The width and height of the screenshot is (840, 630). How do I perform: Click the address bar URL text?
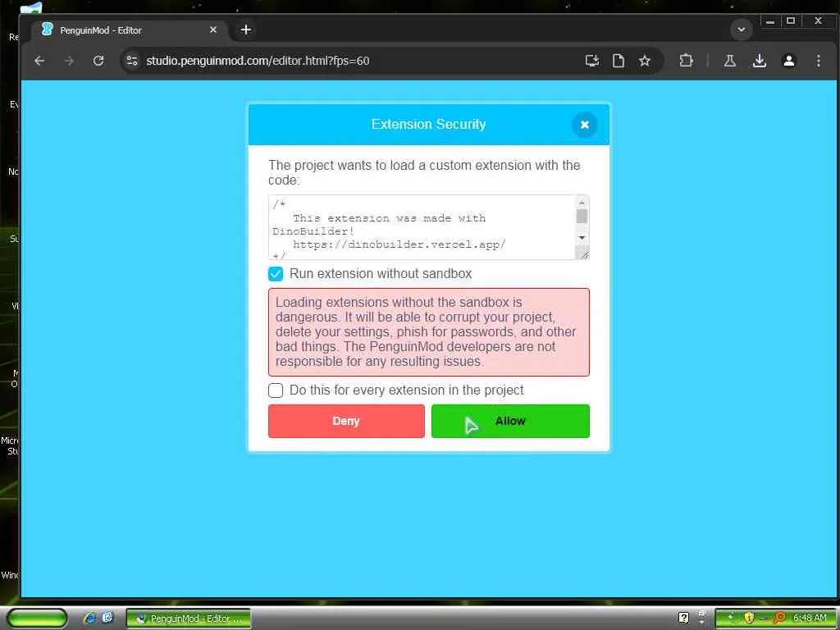click(x=258, y=61)
